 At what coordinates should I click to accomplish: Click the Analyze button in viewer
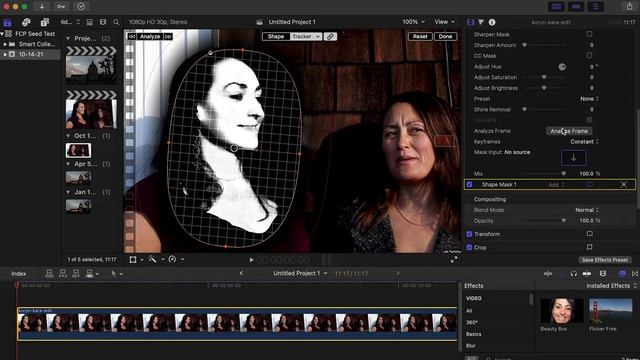coord(150,36)
